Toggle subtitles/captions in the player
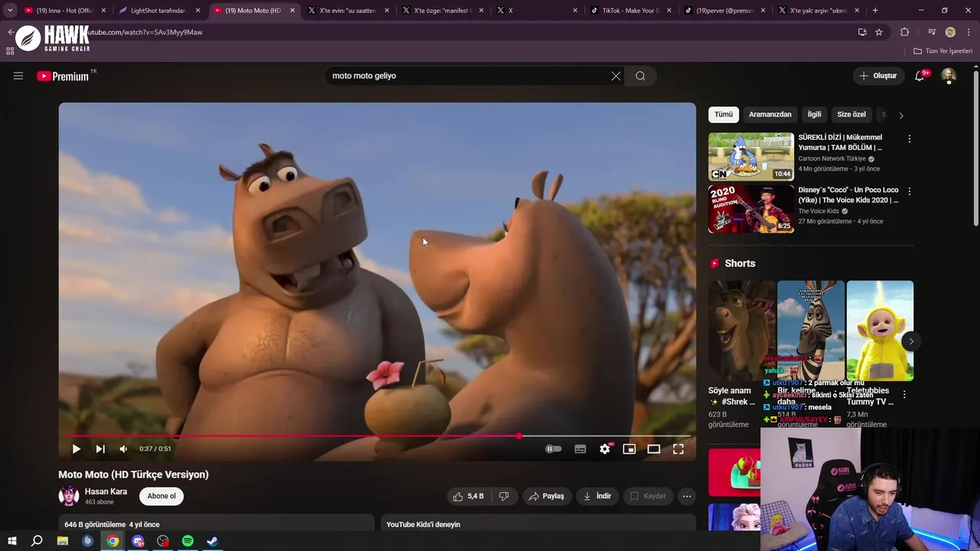The width and height of the screenshot is (980, 551). tap(580, 449)
